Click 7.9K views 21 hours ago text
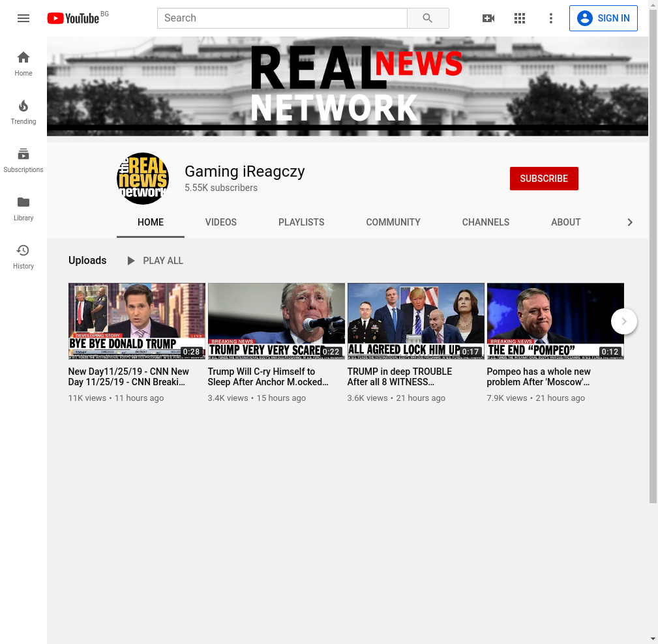Screen dimensions: 658x644 pyautogui.click(x=535, y=398)
